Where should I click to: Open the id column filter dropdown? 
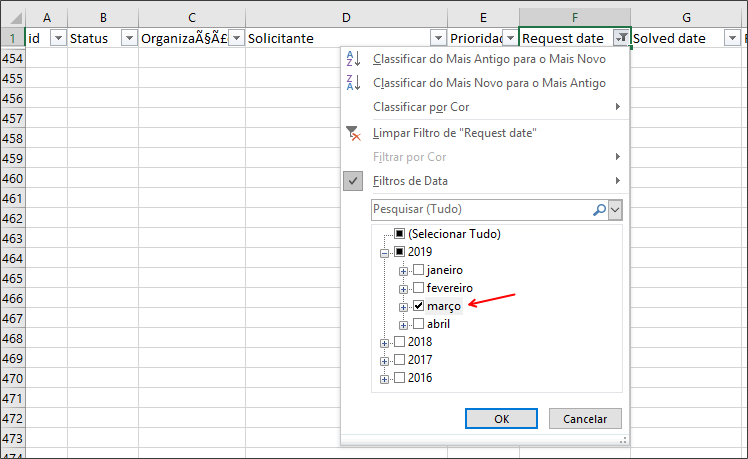[58, 38]
